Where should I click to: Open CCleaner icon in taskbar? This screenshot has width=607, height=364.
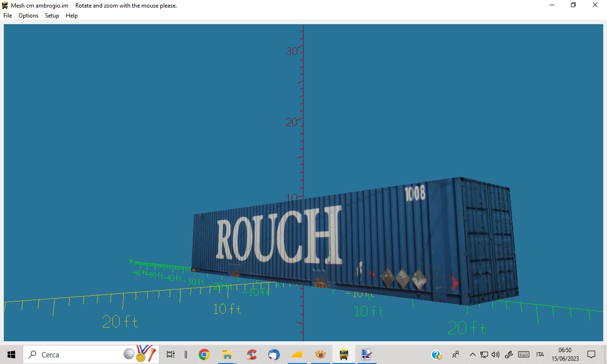click(251, 355)
